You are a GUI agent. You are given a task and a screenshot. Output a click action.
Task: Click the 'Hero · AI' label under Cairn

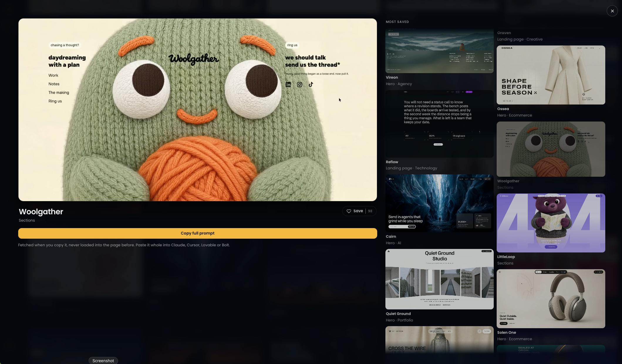(393, 243)
